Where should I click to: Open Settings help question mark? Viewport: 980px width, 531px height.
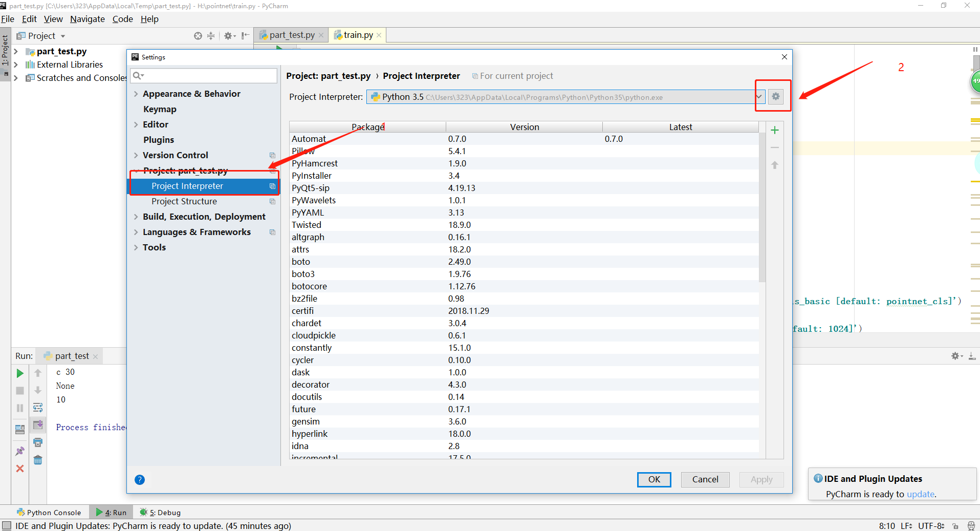(x=140, y=480)
